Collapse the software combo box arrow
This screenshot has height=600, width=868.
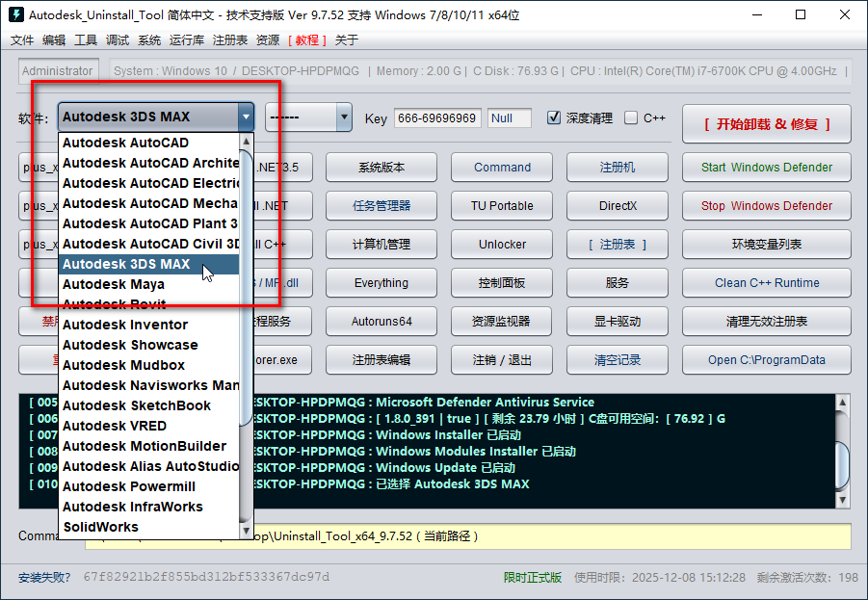point(246,117)
